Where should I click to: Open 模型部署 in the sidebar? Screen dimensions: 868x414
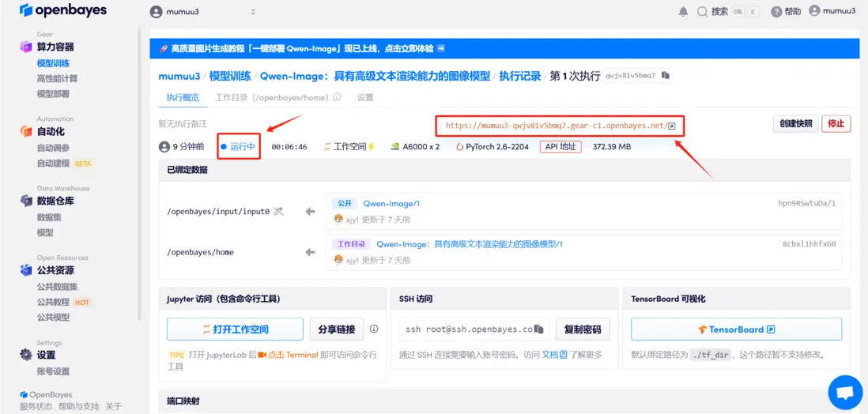[x=53, y=94]
